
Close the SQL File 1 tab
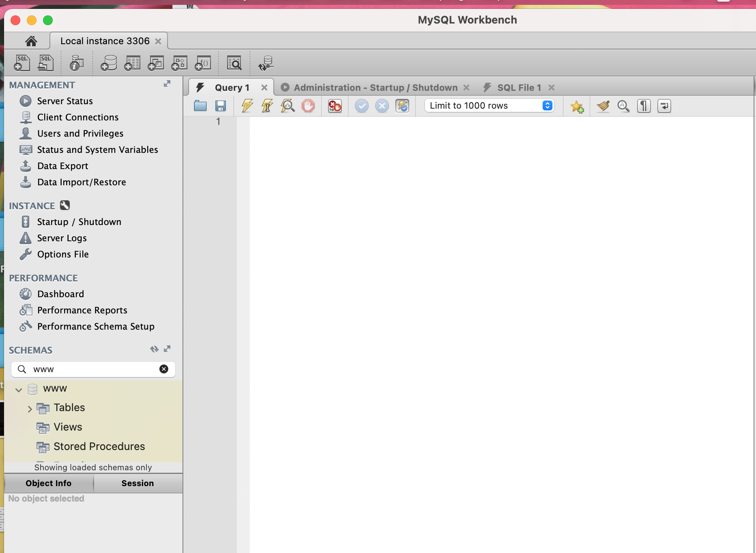coord(551,88)
